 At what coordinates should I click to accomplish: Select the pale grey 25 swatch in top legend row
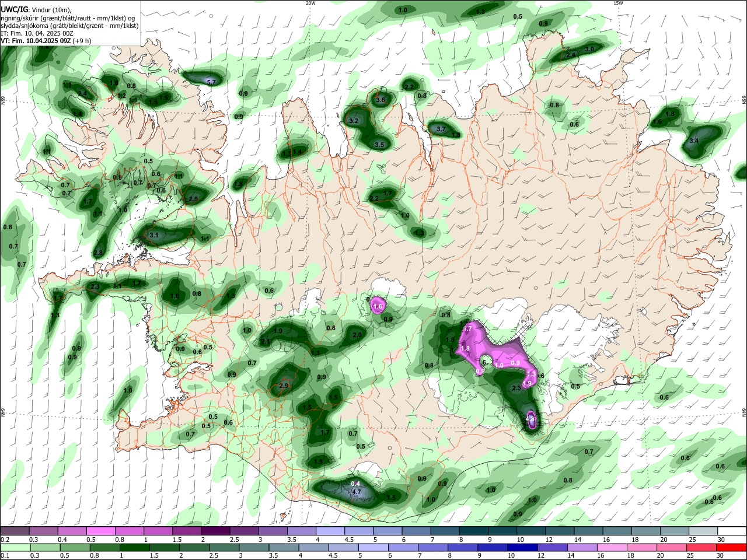point(704,531)
